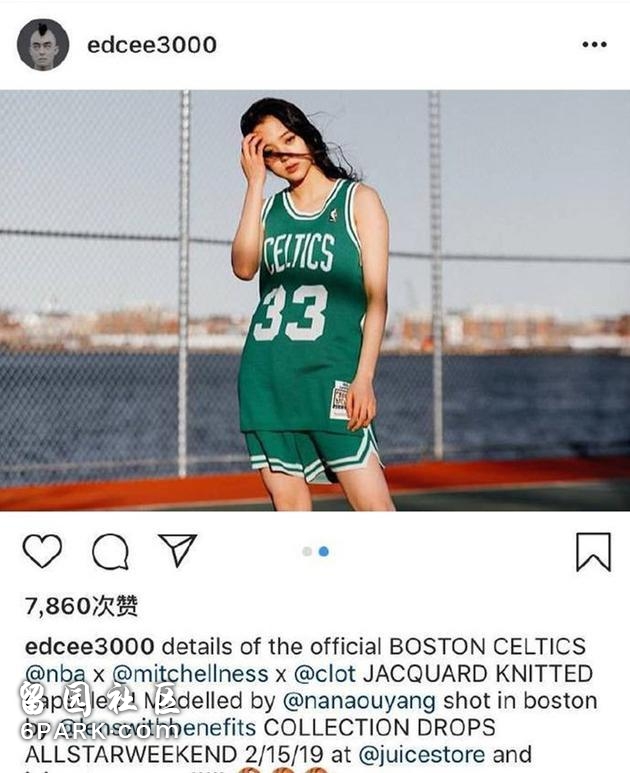Open the @nanaouyang mention
This screenshot has width=630, height=773.
click(359, 701)
